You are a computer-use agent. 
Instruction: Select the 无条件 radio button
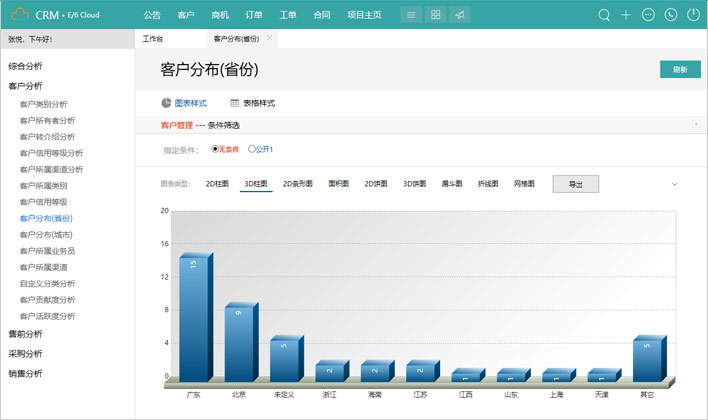215,149
